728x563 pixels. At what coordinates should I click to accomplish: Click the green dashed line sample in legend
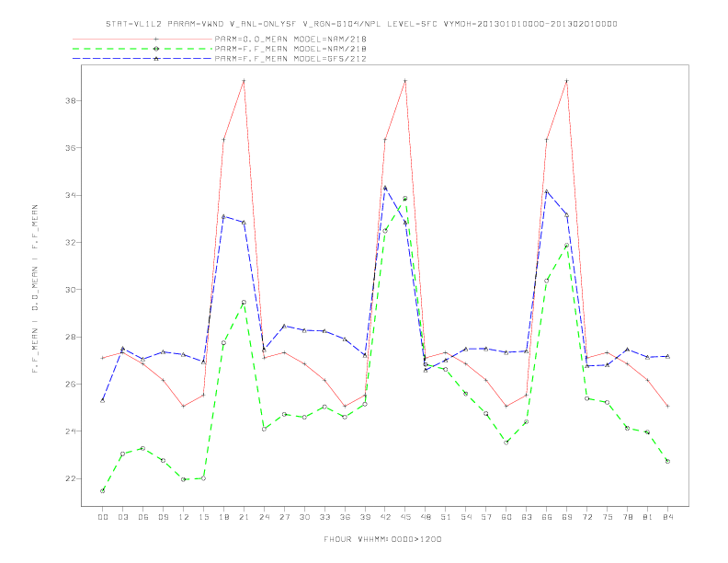142,49
